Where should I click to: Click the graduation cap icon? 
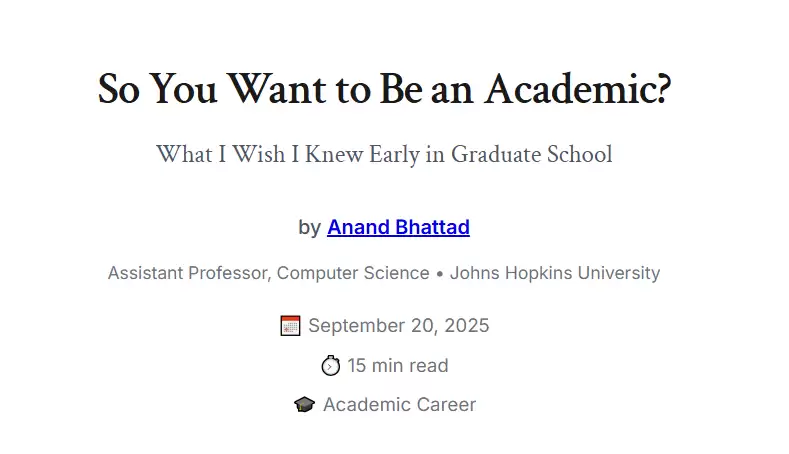305,405
